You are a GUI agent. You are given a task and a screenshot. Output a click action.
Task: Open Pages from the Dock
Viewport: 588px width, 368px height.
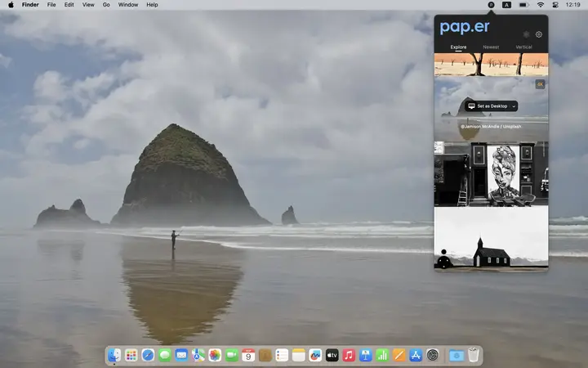(x=399, y=355)
